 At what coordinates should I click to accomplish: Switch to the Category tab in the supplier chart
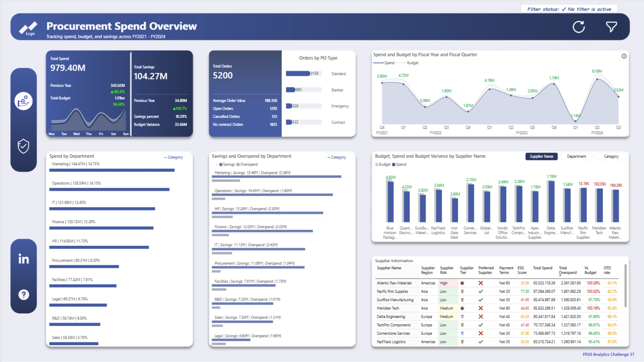(611, 156)
